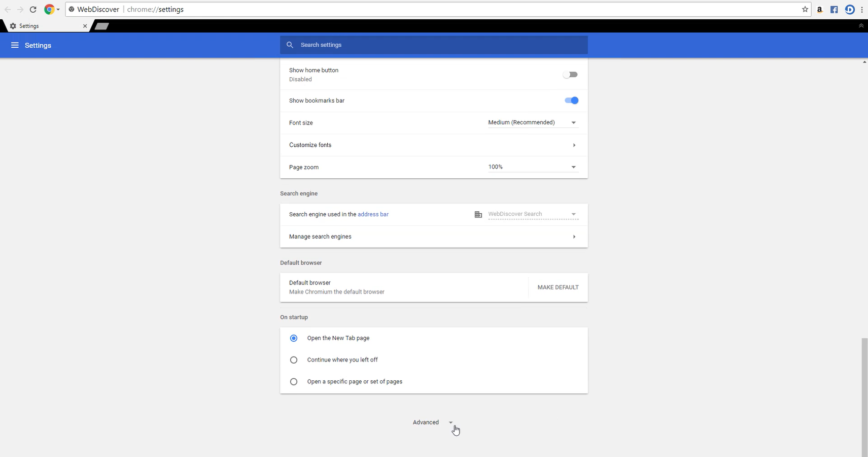Click into the Search settings field
Viewport: 868px width, 457px height.
click(x=434, y=45)
